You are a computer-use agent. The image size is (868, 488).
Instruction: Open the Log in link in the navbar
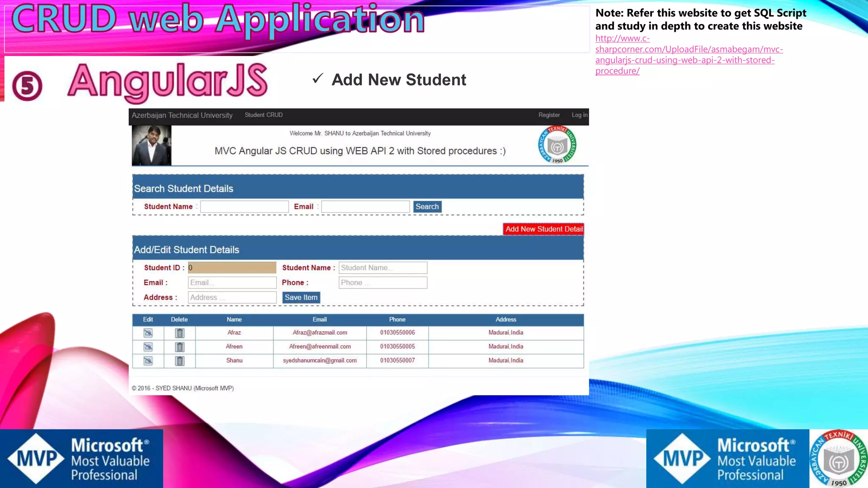pyautogui.click(x=579, y=115)
